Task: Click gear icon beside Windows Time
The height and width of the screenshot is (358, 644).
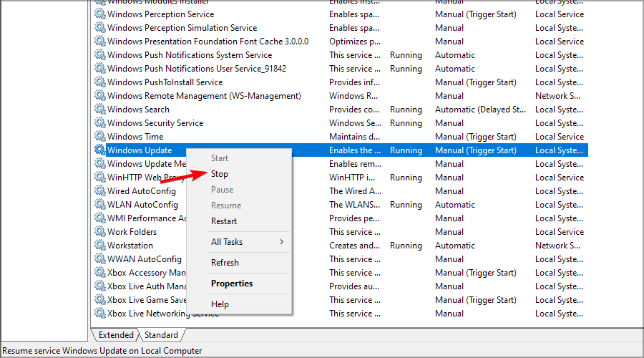Action: (99, 136)
